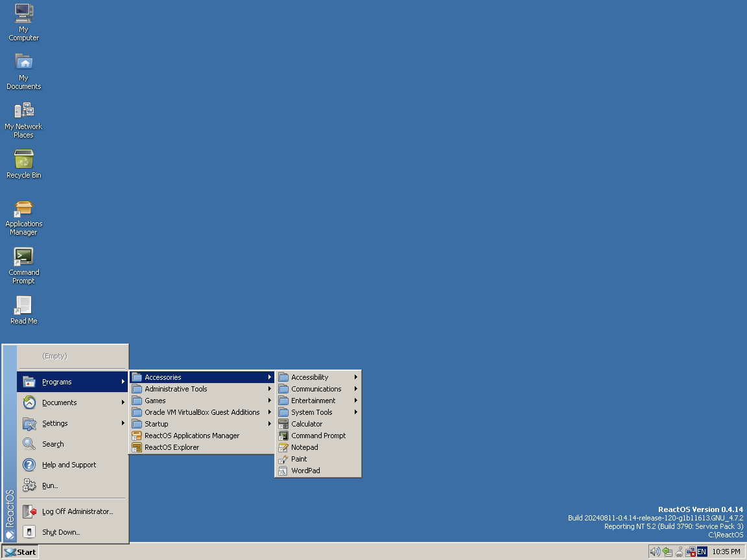
Task: Choose Search from the Start menu
Action: [x=73, y=444]
